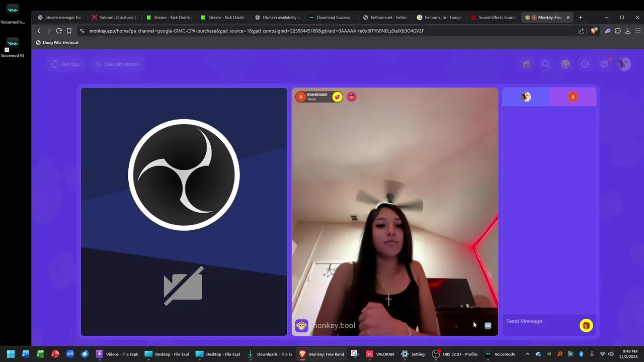Click the Get App button
This screenshot has width=644, height=362.
[x=65, y=64]
